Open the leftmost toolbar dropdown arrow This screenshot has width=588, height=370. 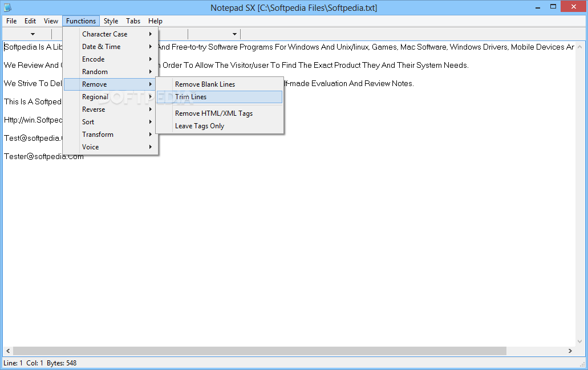(33, 34)
